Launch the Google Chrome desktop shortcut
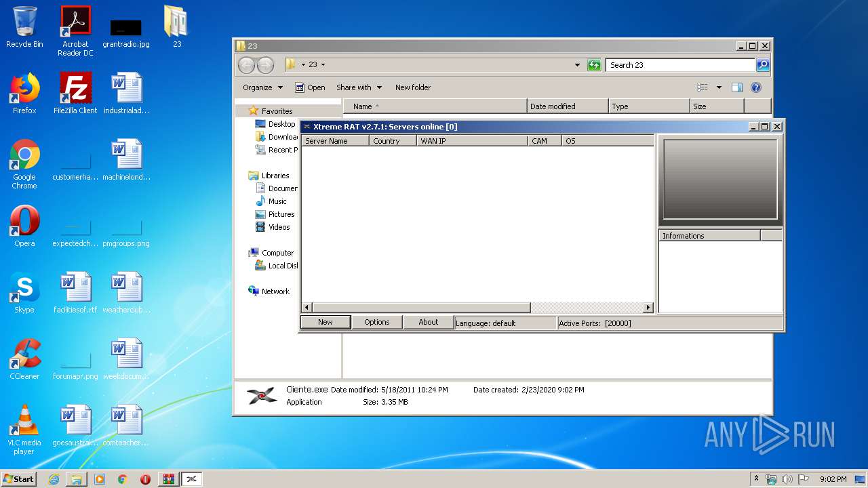This screenshot has height=488, width=868. (x=24, y=164)
